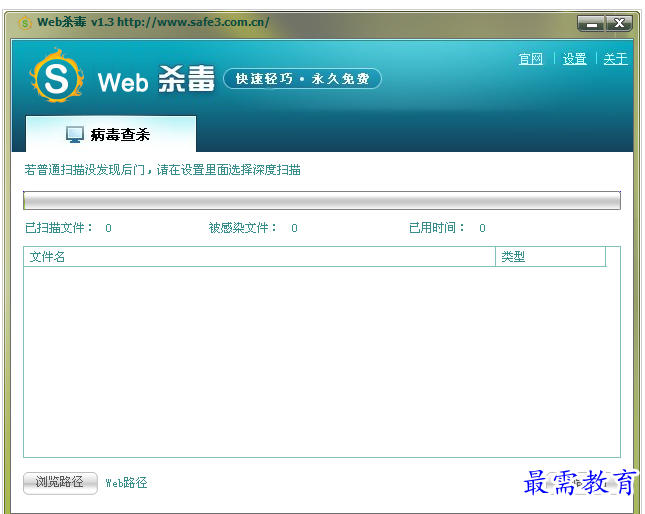This screenshot has height=514, width=645.
Task: Click the 浏览路径 button
Action: pos(60,483)
